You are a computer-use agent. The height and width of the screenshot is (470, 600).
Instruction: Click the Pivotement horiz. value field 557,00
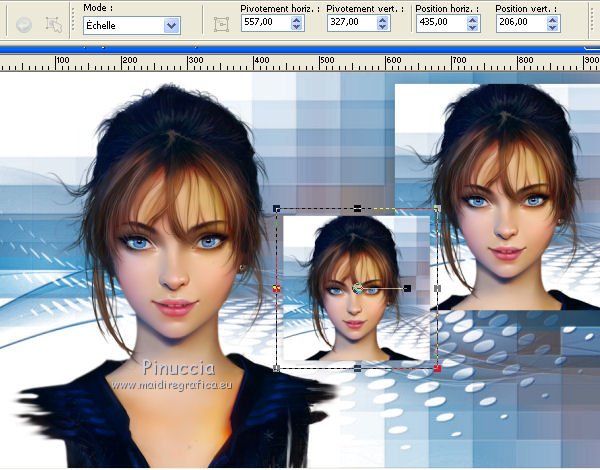(266, 23)
